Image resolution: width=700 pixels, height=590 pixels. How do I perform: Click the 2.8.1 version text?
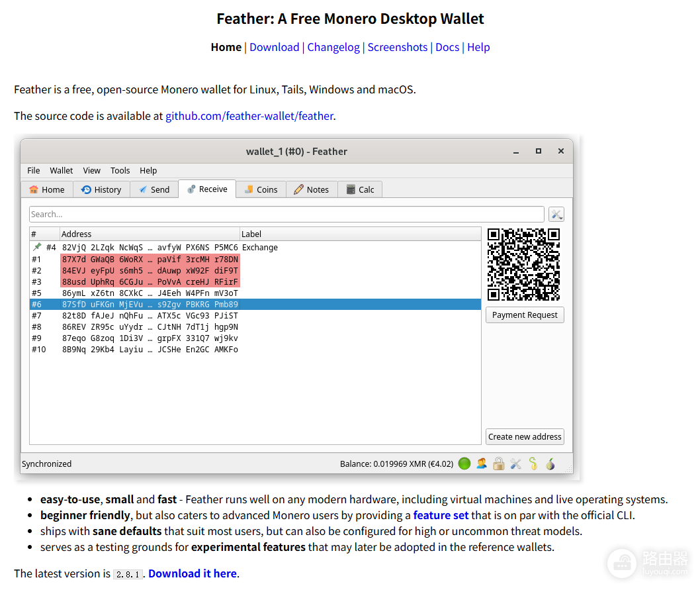pyautogui.click(x=128, y=574)
